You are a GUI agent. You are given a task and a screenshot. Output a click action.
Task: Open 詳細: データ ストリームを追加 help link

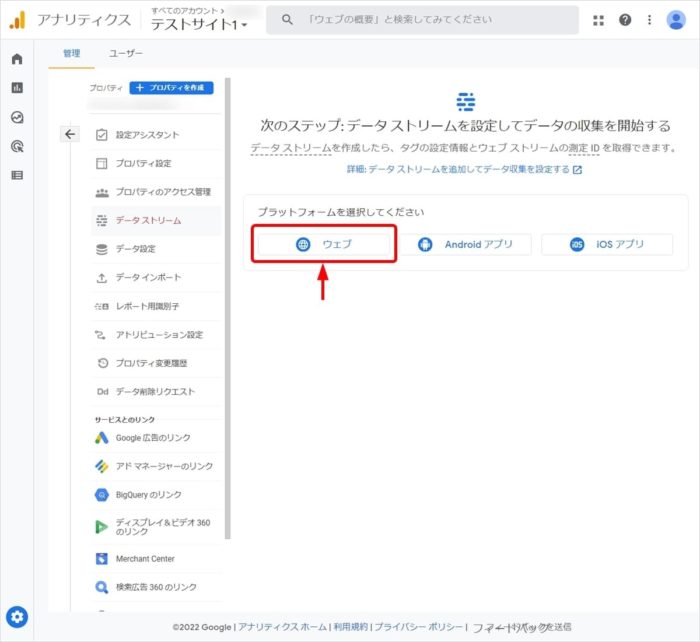pyautogui.click(x=464, y=169)
